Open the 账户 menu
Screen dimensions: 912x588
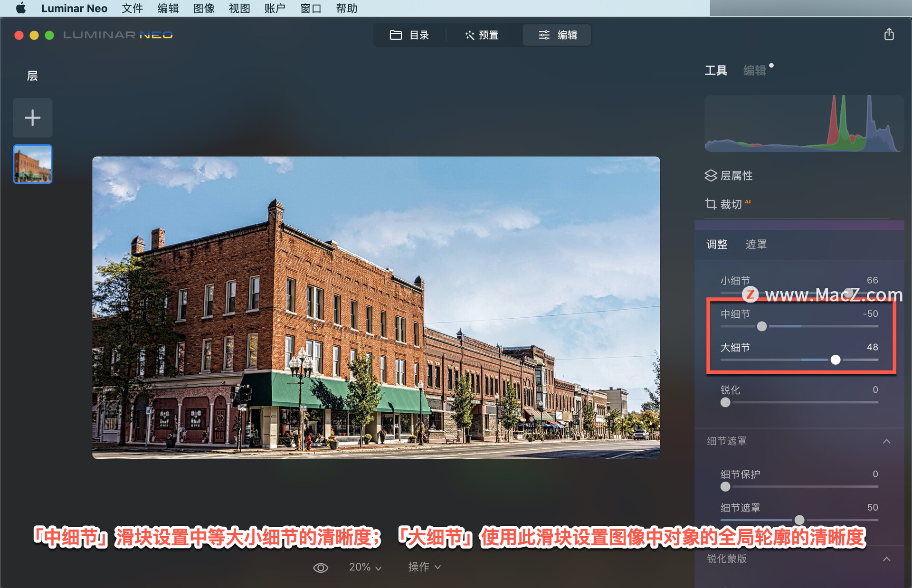275,8
